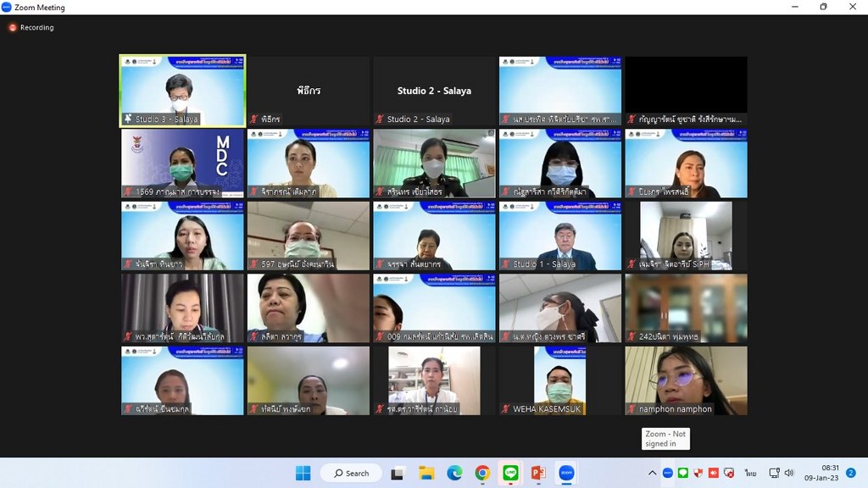This screenshot has height=488, width=868.
Task: Switch to PowerPoint from the taskbar
Action: [537, 473]
